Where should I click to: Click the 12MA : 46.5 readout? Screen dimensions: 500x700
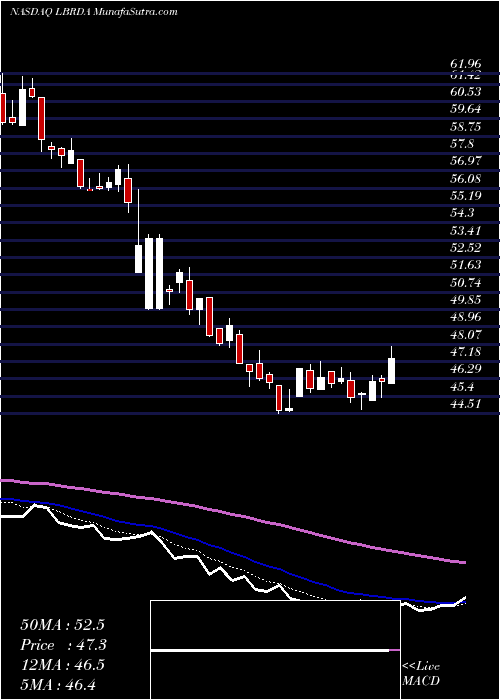click(62, 665)
